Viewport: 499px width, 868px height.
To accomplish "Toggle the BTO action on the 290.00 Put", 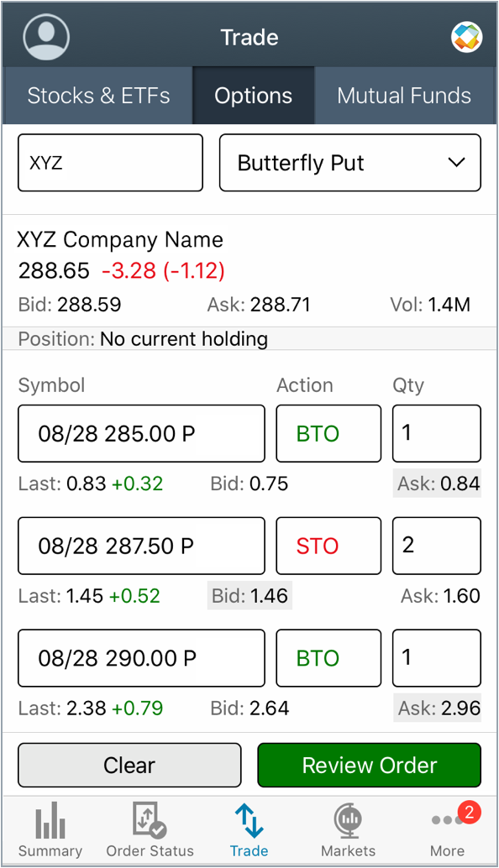I will [x=328, y=658].
